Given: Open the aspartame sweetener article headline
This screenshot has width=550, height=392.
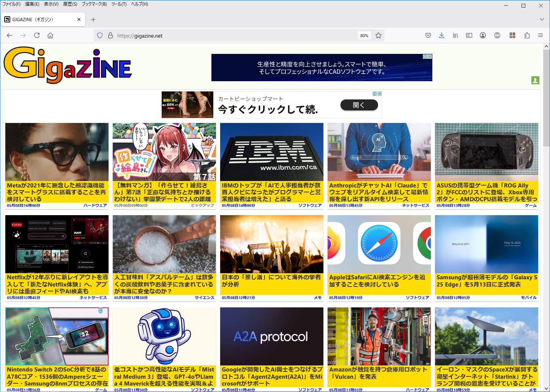Looking at the screenshot, I should (164, 284).
